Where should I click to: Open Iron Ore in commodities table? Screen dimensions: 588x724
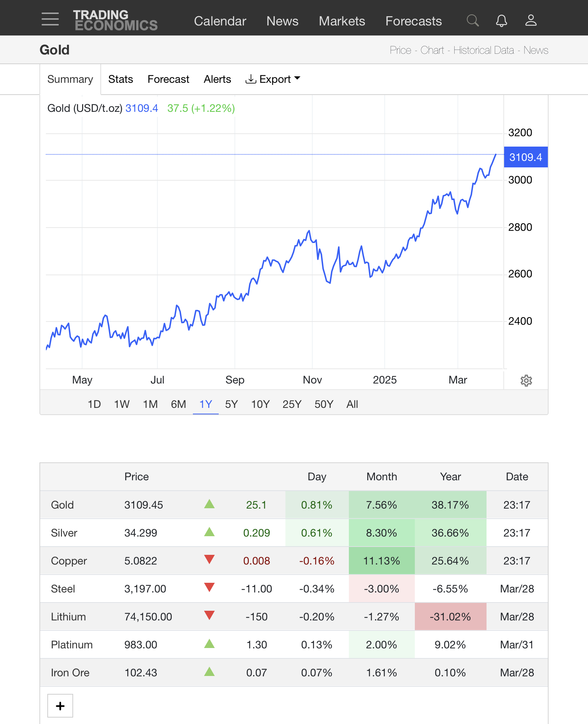(x=70, y=673)
